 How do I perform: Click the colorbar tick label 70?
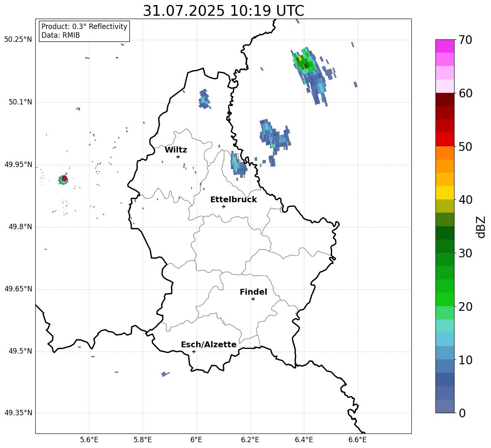(465, 40)
